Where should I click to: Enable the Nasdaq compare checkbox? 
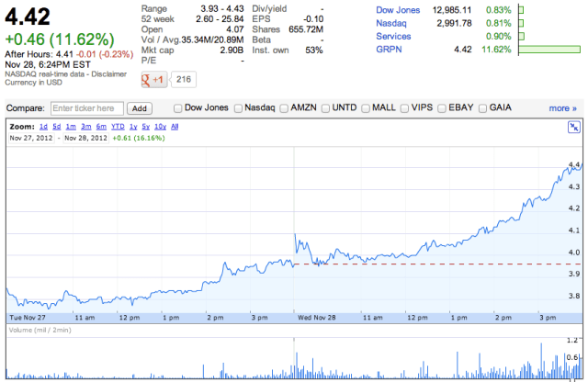pyautogui.click(x=238, y=108)
